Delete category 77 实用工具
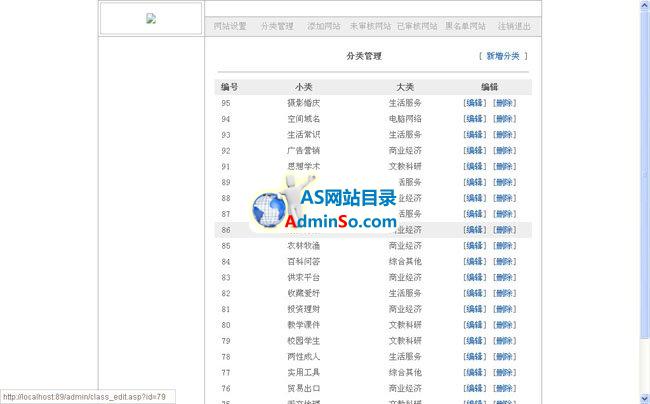 point(504,373)
